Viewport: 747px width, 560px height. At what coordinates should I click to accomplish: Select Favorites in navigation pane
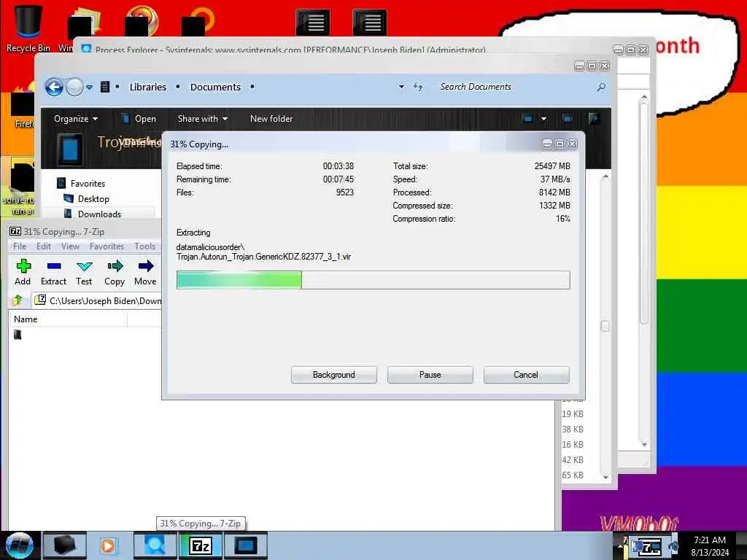point(88,183)
